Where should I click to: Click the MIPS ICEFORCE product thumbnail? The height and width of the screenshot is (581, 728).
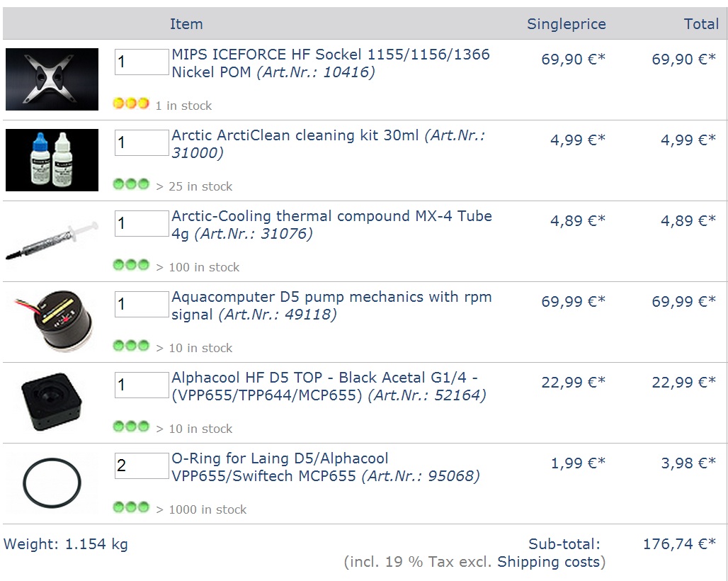[52, 79]
